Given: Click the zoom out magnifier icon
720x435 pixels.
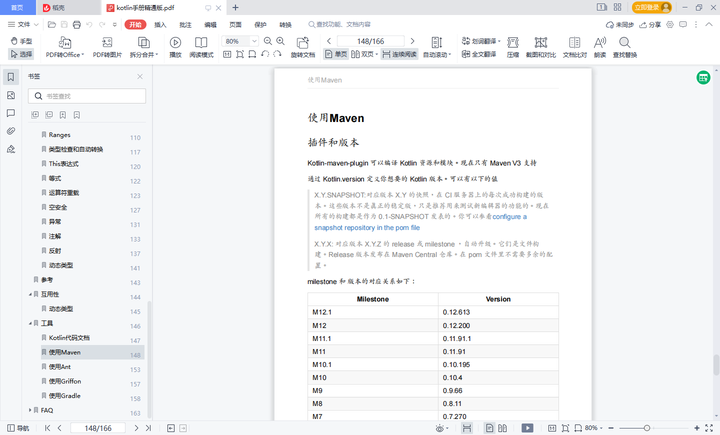Looking at the screenshot, I should pos(268,41).
